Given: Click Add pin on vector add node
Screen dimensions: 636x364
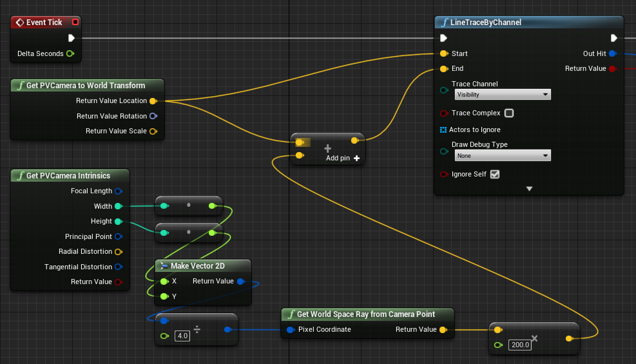Looking at the screenshot, I should pos(343,158).
